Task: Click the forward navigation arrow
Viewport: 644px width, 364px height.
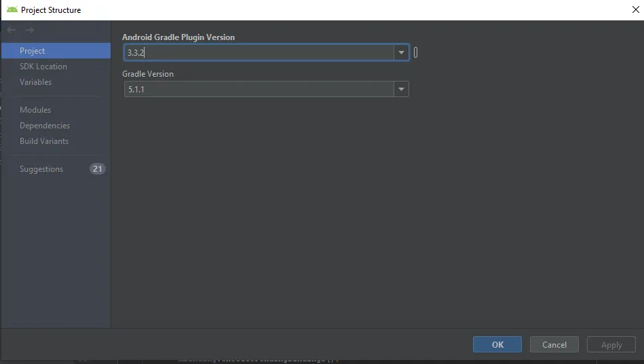Action: coord(29,30)
